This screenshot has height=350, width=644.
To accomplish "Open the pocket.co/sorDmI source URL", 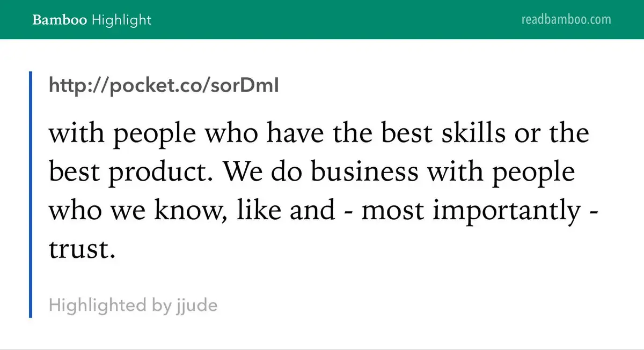I will 164,86.
